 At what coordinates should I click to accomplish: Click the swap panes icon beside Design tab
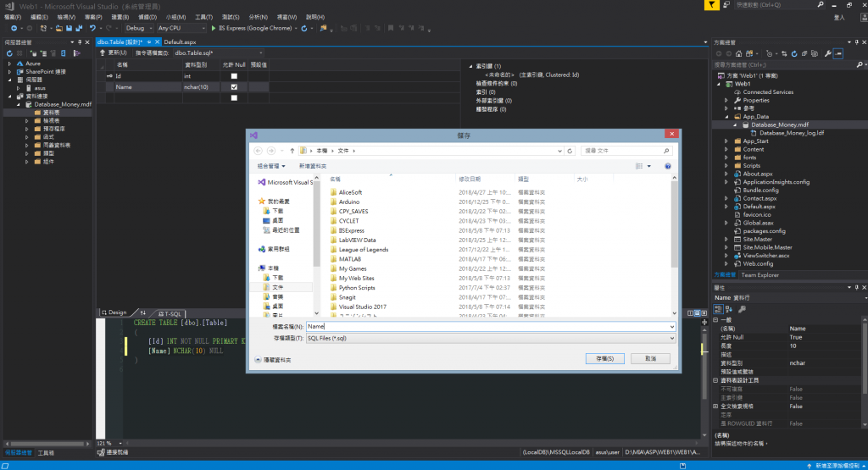(x=142, y=313)
